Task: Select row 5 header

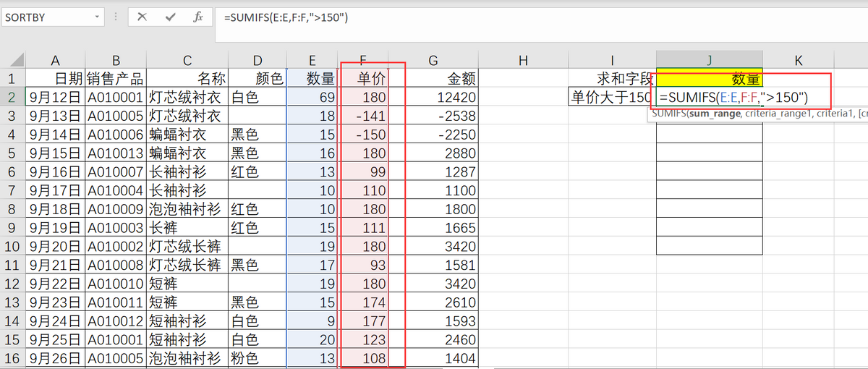Action: (x=12, y=153)
